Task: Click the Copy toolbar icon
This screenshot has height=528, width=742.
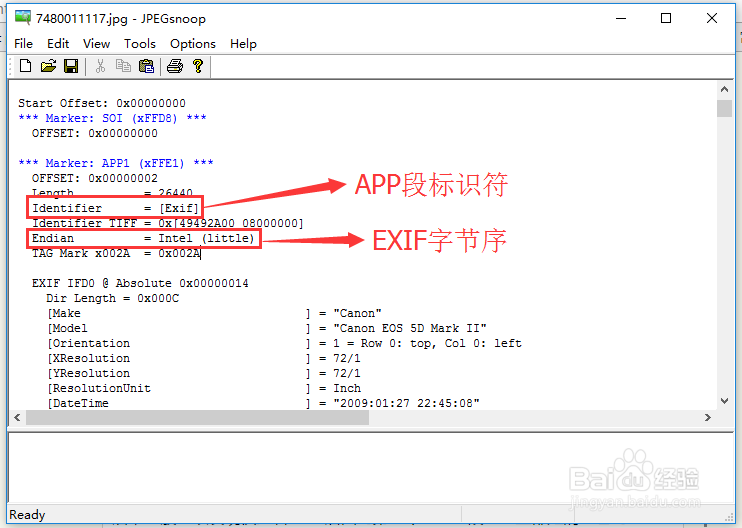Action: (x=124, y=66)
